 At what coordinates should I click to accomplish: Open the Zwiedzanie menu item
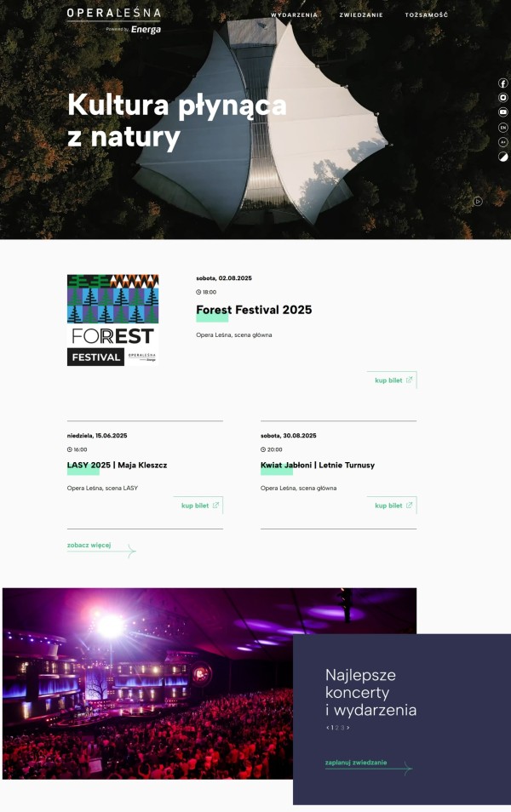tap(361, 15)
